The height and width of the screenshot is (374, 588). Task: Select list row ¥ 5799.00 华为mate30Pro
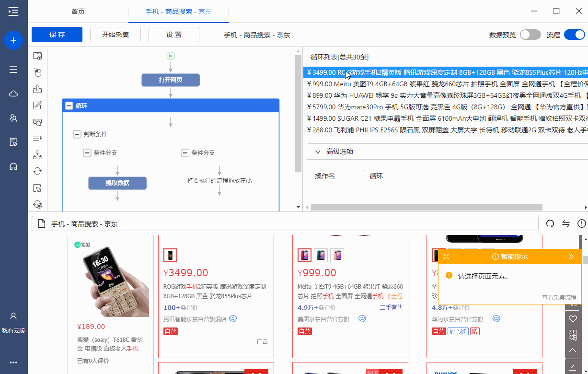click(446, 107)
